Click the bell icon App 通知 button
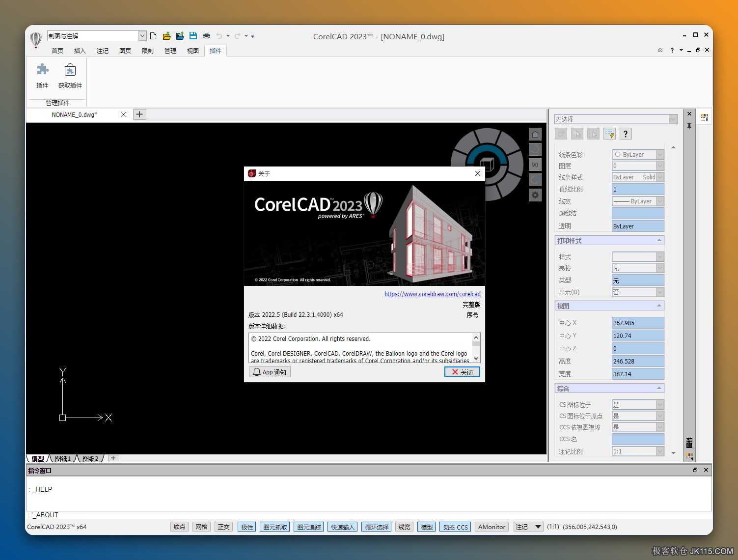Image resolution: width=738 pixels, height=560 pixels. coord(270,372)
